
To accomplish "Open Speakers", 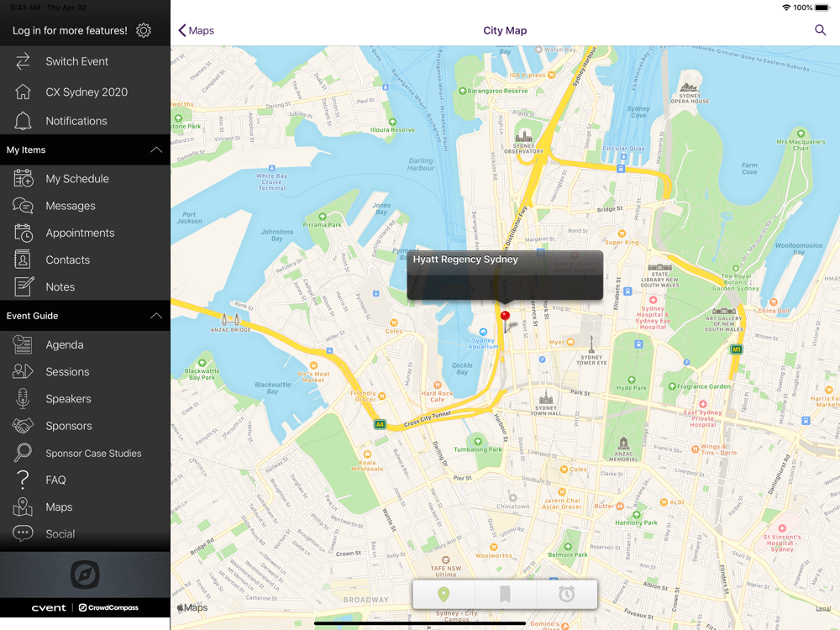I will tap(85, 398).
